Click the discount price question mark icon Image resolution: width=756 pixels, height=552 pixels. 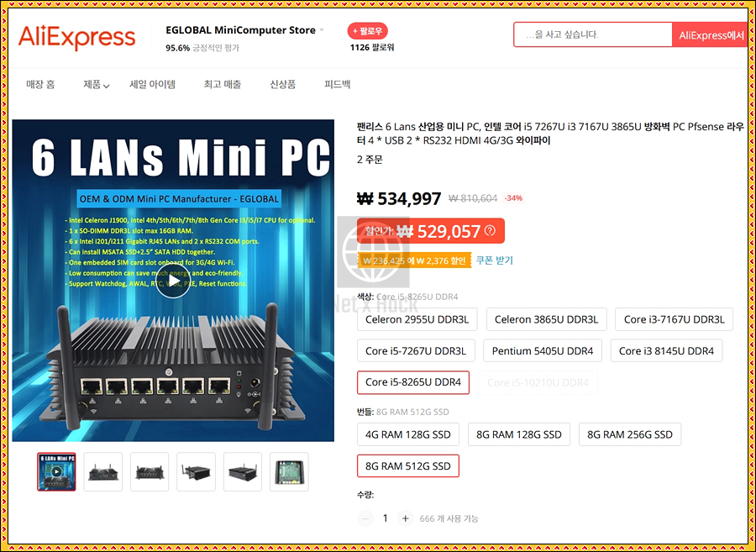[x=490, y=231]
